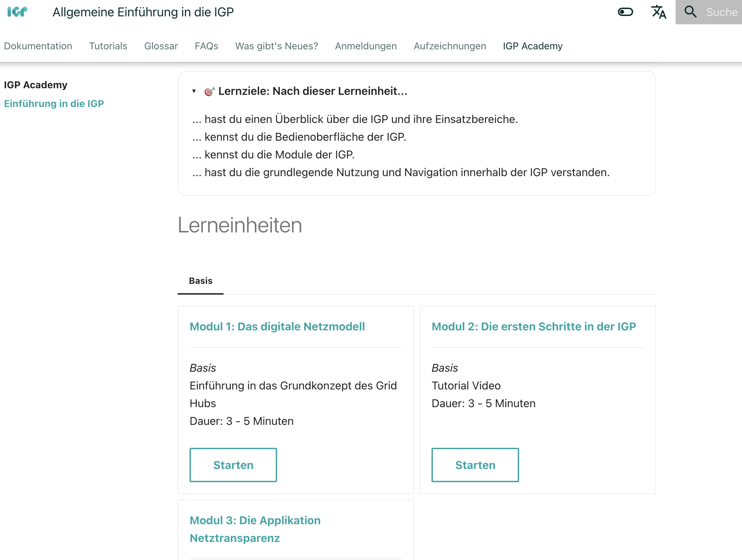Select the IGP Academy nav tab
This screenshot has width=742, height=560.
(533, 46)
